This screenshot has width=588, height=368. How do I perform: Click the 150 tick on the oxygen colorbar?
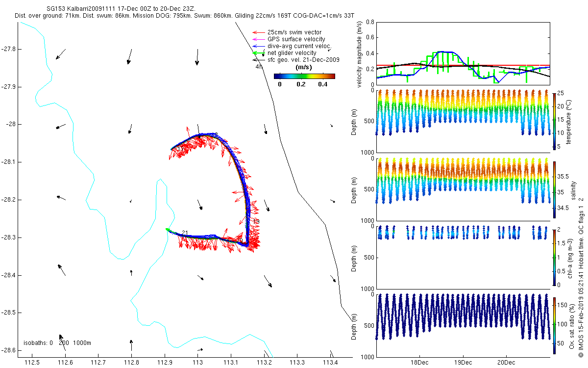[563, 306]
